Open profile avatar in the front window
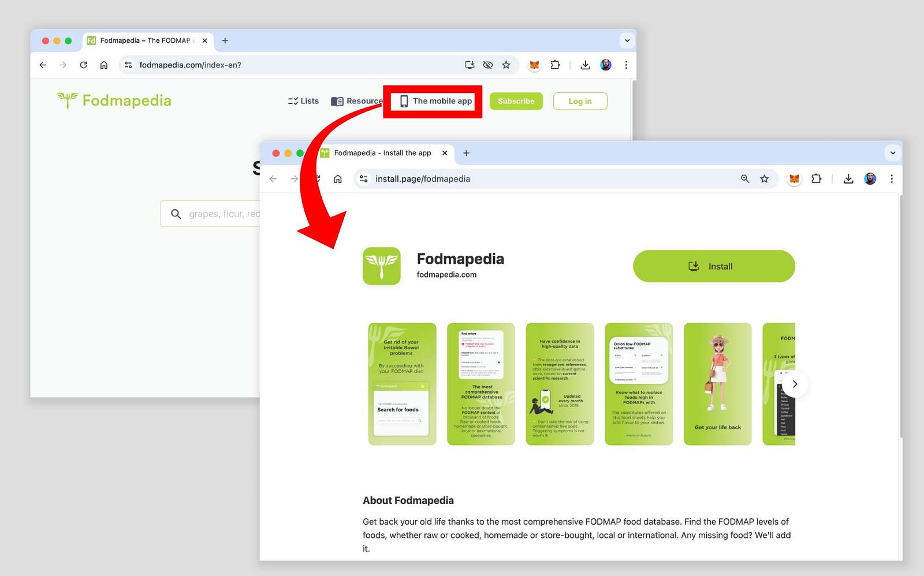Screen dimensions: 924x576 click(x=870, y=179)
